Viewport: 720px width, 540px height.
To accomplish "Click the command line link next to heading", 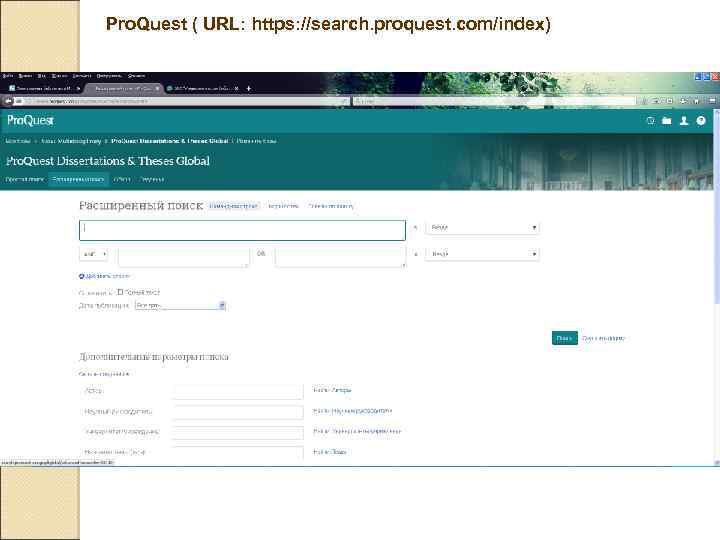I will coord(233,206).
